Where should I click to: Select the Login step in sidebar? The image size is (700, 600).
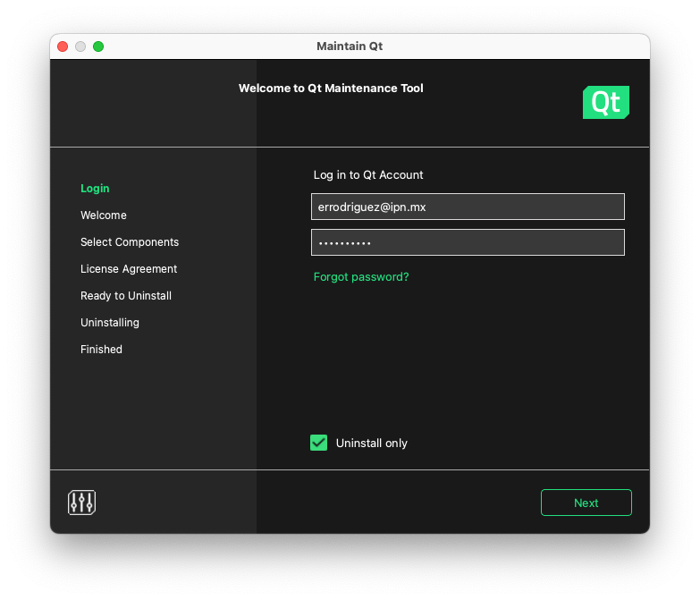[95, 189]
